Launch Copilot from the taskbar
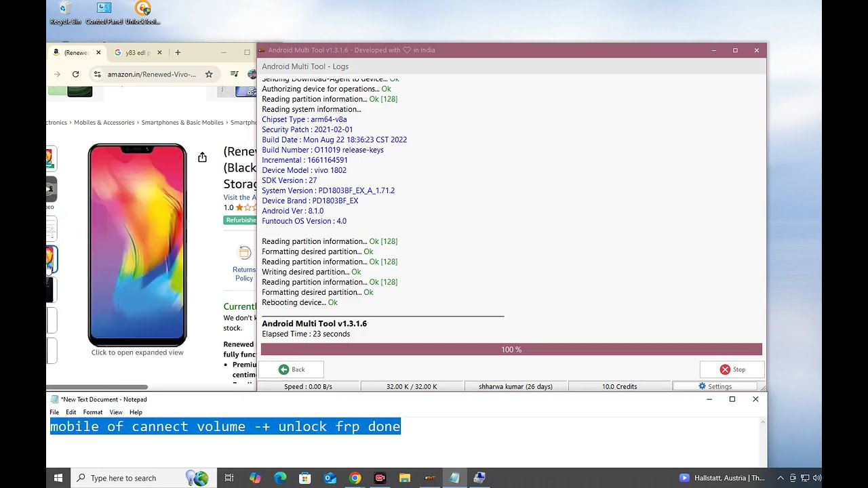 [255, 478]
